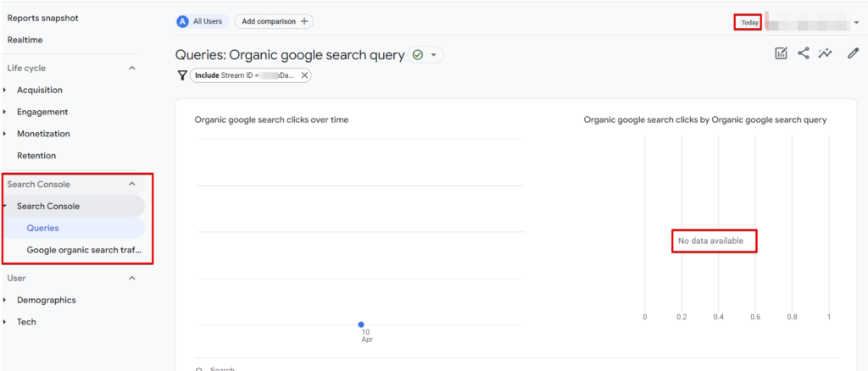Click the filter funnel icon
Screen dimensions: 868x371
pos(182,75)
